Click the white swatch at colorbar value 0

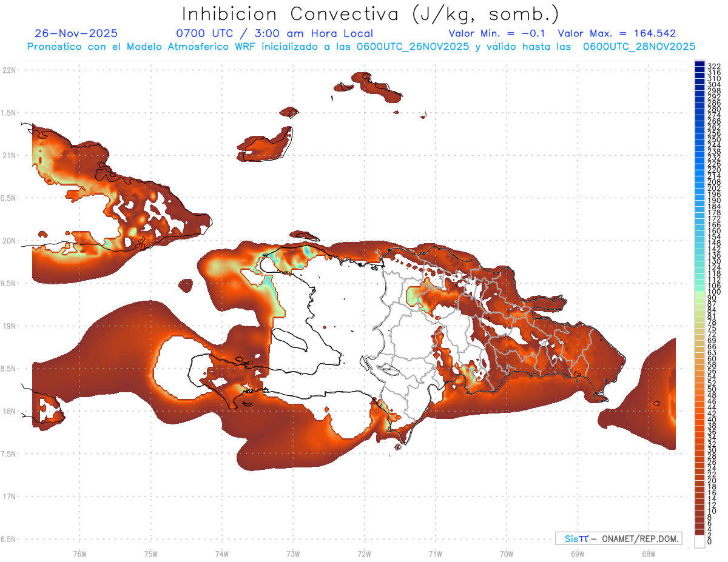tap(699, 541)
